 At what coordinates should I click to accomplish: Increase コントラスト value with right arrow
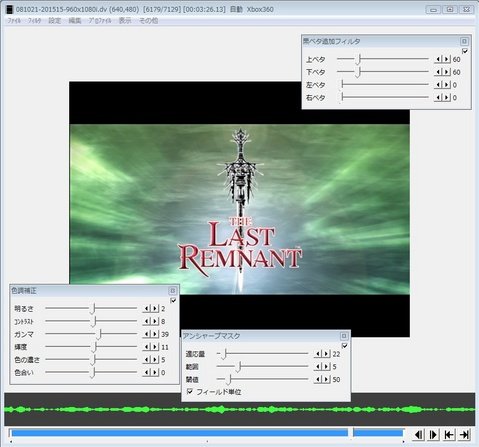[155, 321]
